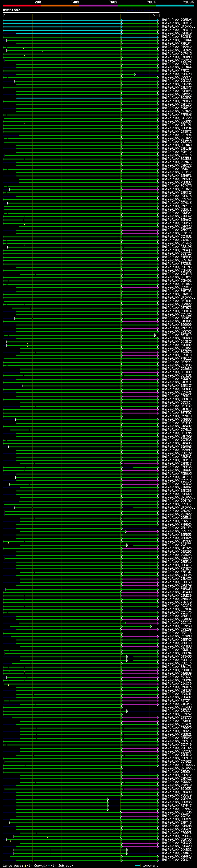Click label UniRef100_Q5VR15

tap(176, 430)
